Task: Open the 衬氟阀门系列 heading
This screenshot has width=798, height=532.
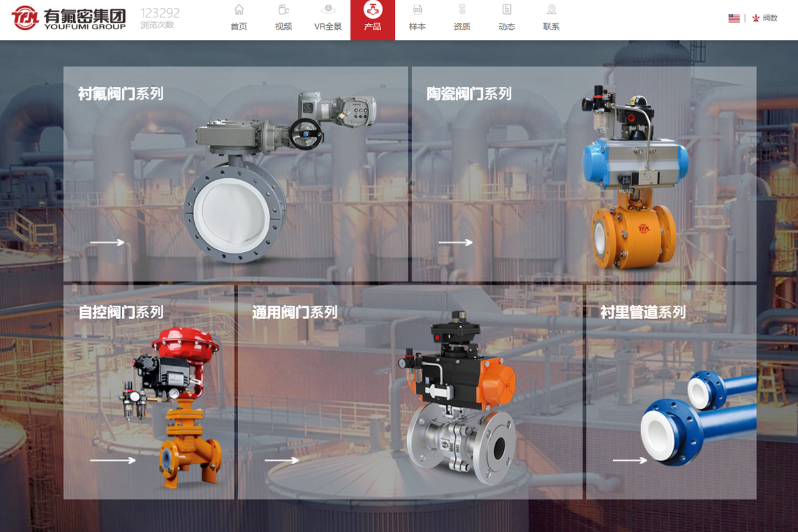Action: pyautogui.click(x=120, y=94)
